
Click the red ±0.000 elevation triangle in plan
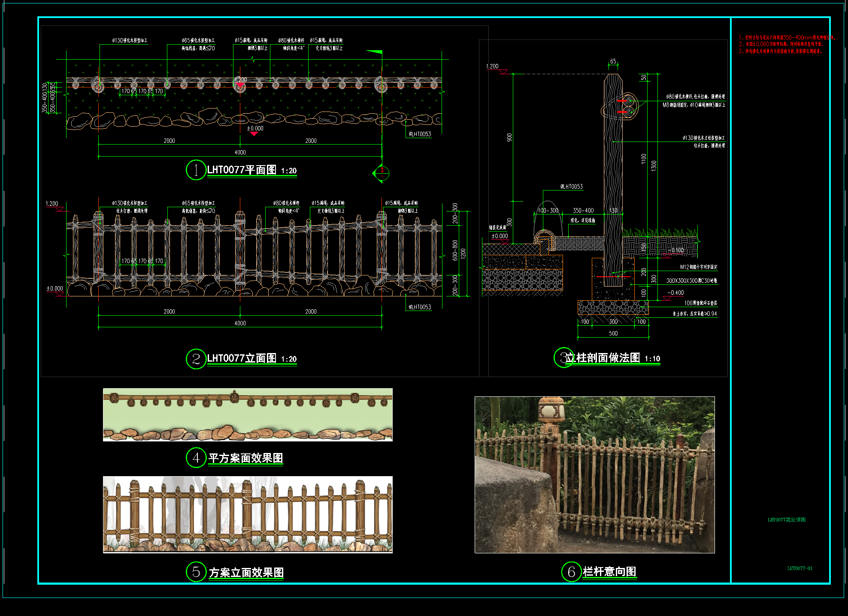click(254, 134)
